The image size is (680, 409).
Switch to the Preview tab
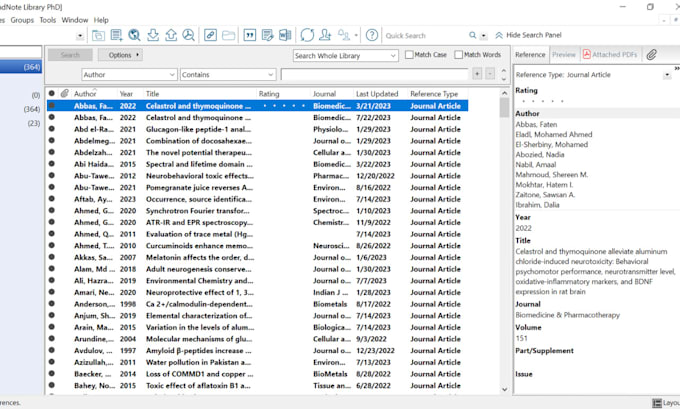(564, 55)
